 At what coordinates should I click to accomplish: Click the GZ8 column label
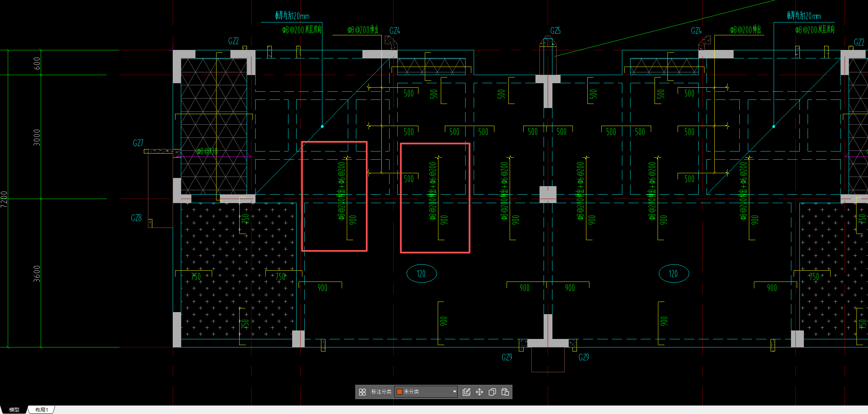coord(136,218)
